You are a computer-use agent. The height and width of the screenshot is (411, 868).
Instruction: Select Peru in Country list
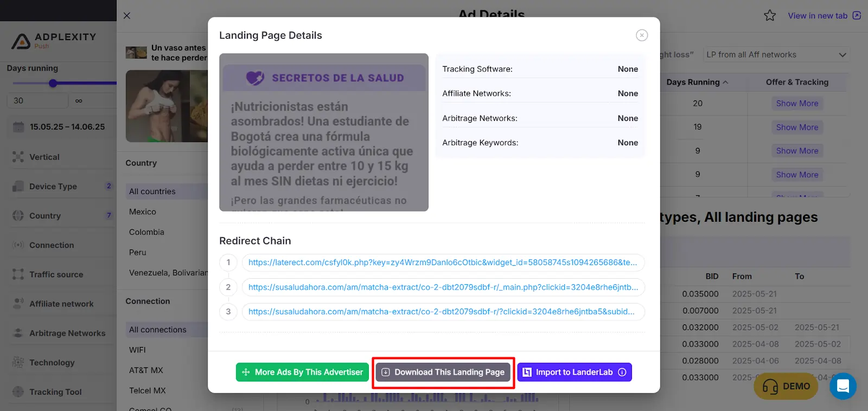point(138,253)
